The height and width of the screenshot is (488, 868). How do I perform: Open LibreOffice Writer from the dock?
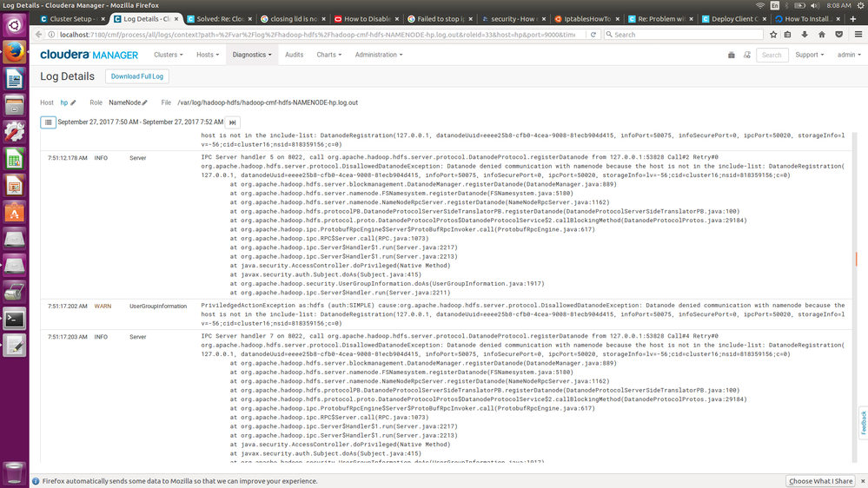point(15,79)
